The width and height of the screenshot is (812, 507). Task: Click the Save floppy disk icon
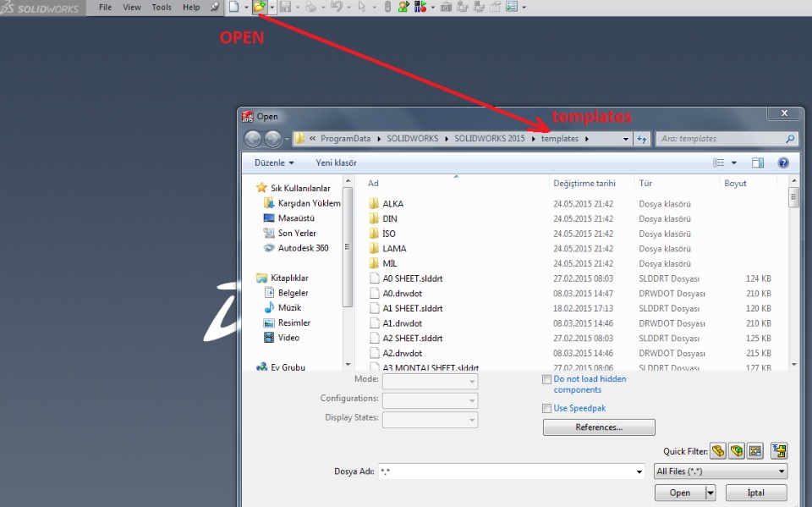click(285, 7)
